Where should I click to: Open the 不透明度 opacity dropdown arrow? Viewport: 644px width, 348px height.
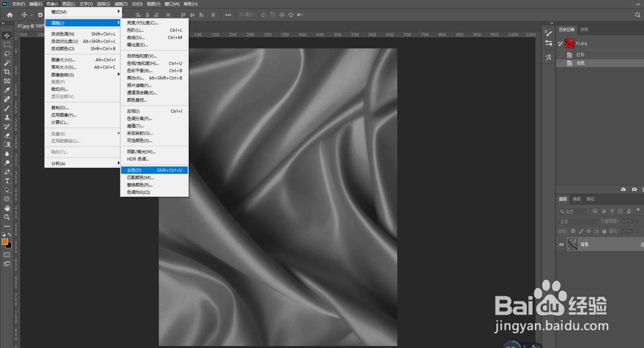636,221
